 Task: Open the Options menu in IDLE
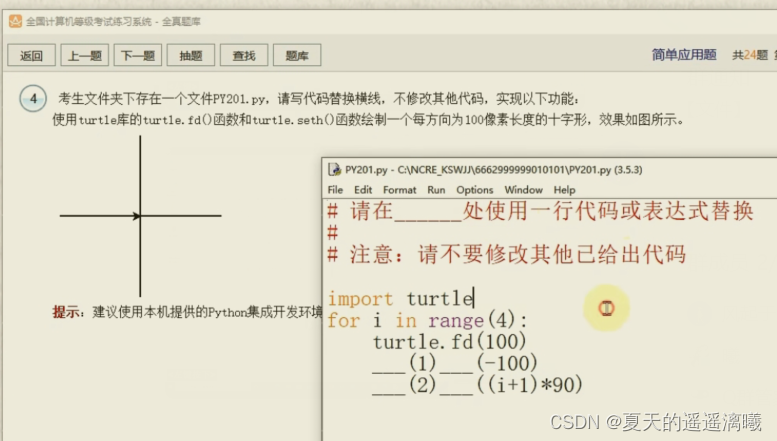(x=475, y=190)
